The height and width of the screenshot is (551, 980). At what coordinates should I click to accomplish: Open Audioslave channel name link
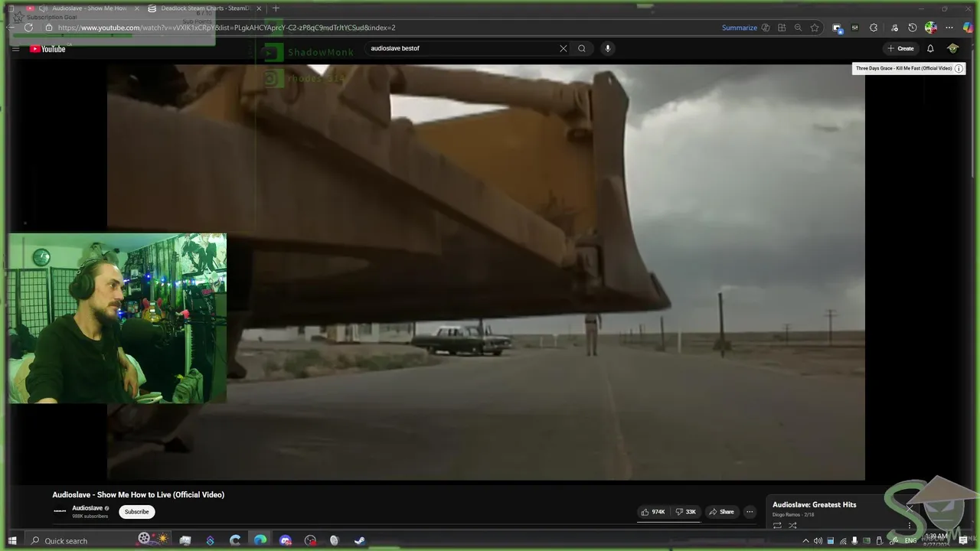pyautogui.click(x=87, y=508)
